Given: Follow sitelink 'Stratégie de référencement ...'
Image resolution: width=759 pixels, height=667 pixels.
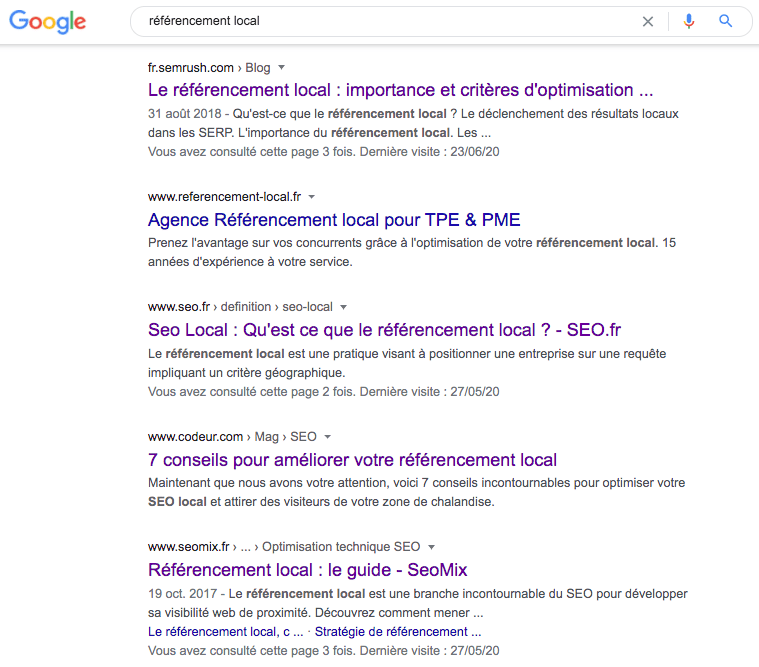Looking at the screenshot, I should click(398, 632).
